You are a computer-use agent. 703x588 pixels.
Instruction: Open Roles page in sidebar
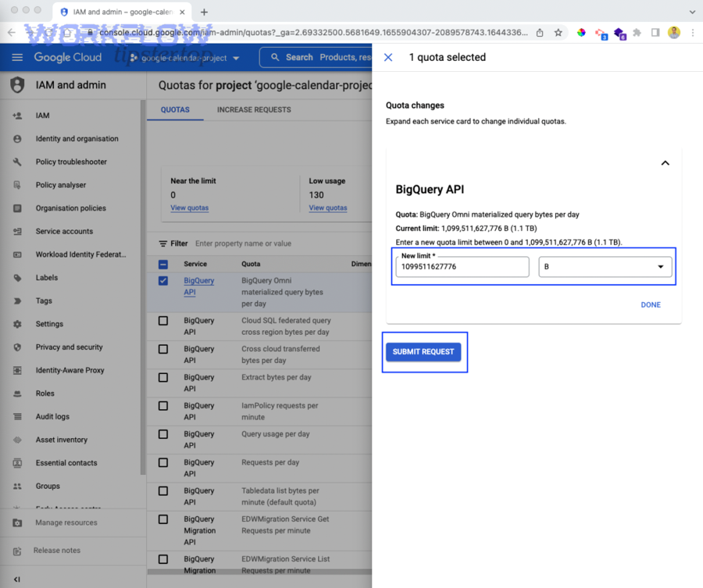point(45,394)
